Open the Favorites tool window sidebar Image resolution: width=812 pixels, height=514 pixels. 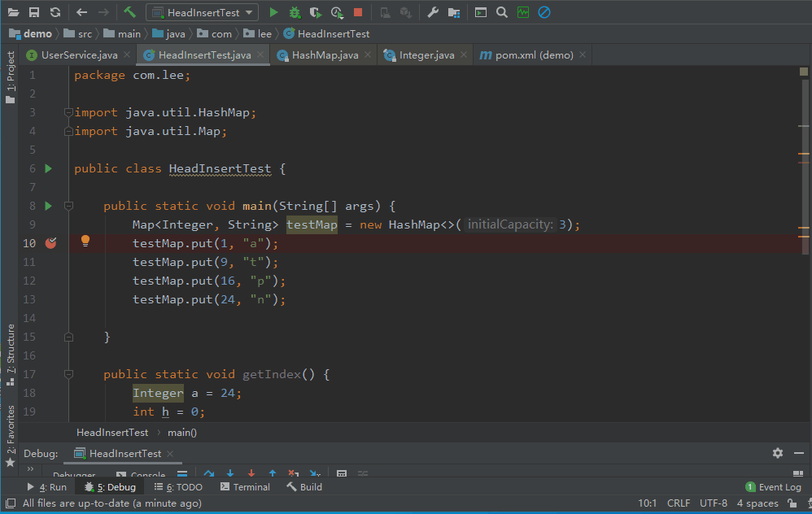[11, 436]
